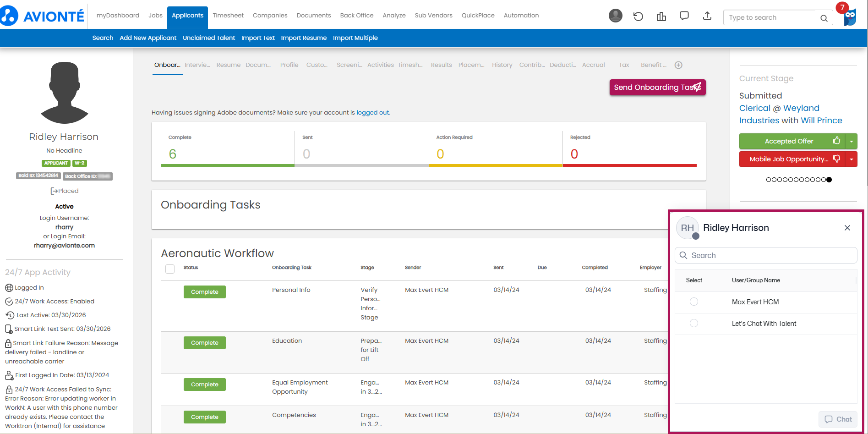Select the Max Evert HCM radio button
This screenshot has height=434, width=868.
click(694, 302)
